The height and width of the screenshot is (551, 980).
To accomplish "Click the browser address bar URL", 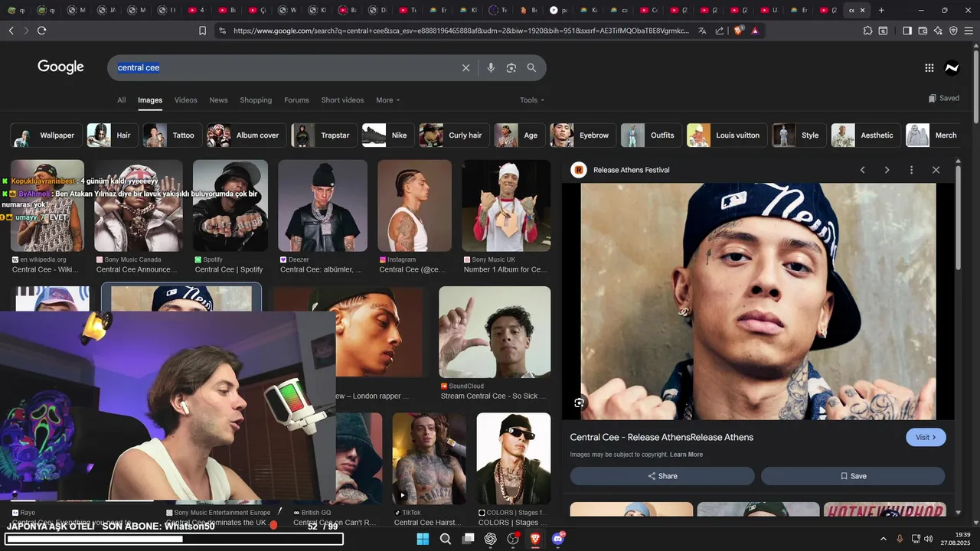I will tap(460, 31).
